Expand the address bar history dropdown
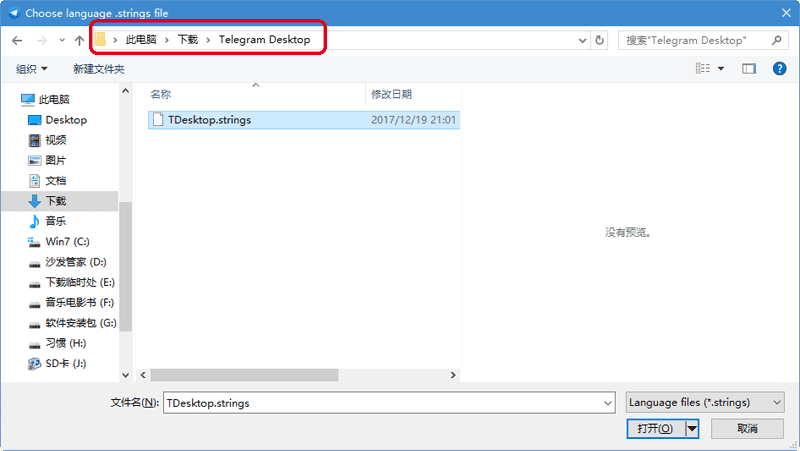The image size is (800, 451). [582, 40]
